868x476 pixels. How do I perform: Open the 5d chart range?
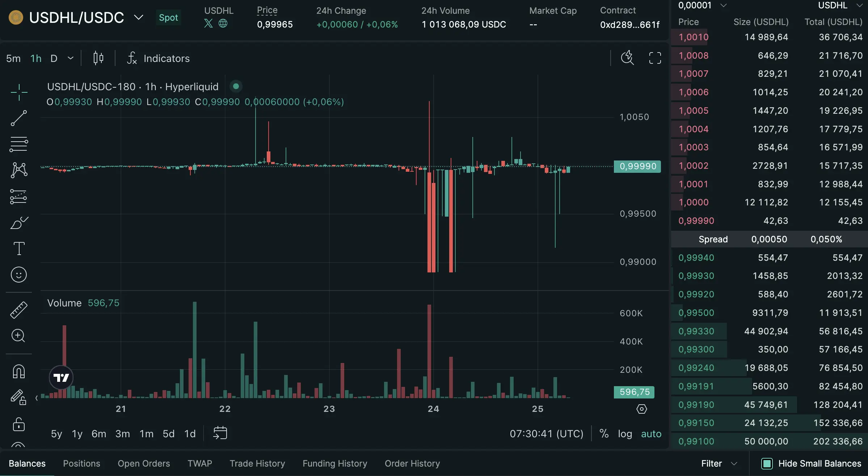(169, 434)
